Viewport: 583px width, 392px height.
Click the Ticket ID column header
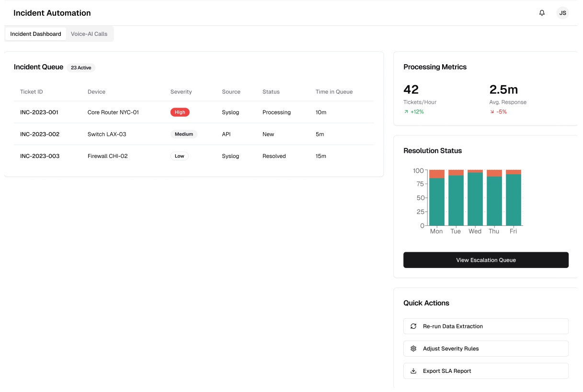coord(32,92)
